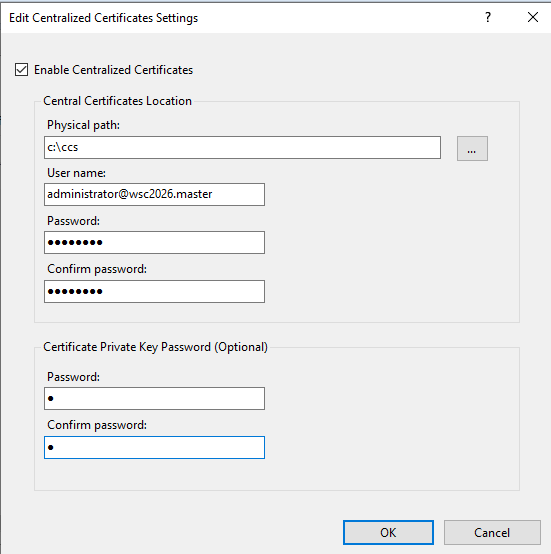The image size is (551, 554).
Task: Click the Password field under Central Certificates Location
Action: click(x=154, y=242)
